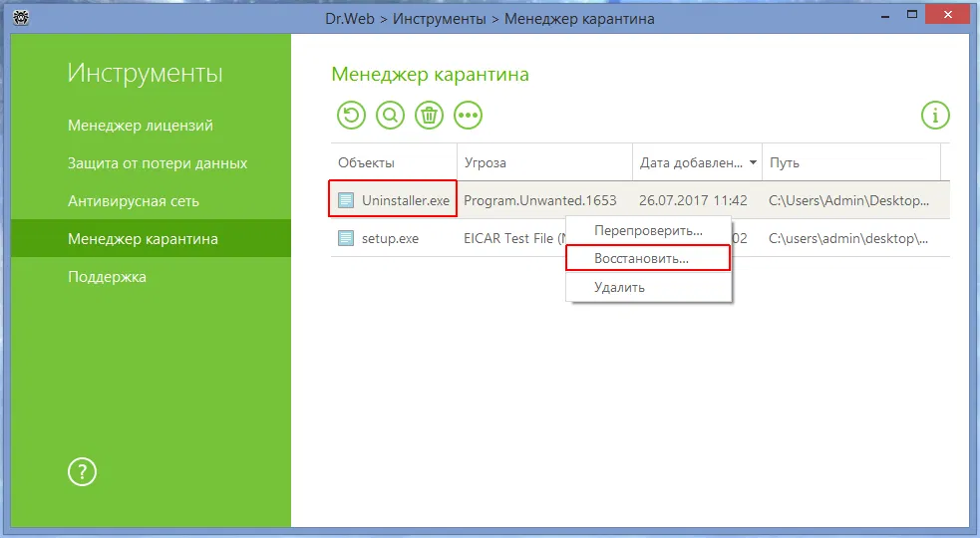This screenshot has height=538, width=980.
Task: Click the Инструменты heading
Action: click(145, 73)
